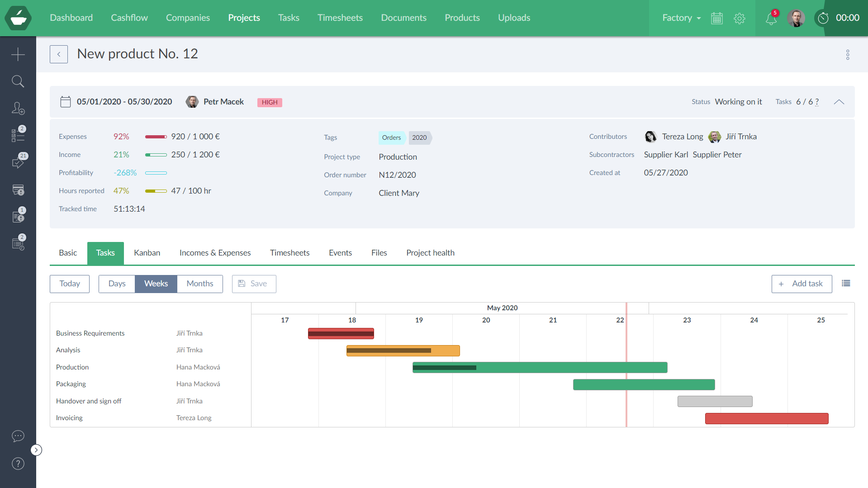Select the Weeks timeline view

[x=156, y=284]
